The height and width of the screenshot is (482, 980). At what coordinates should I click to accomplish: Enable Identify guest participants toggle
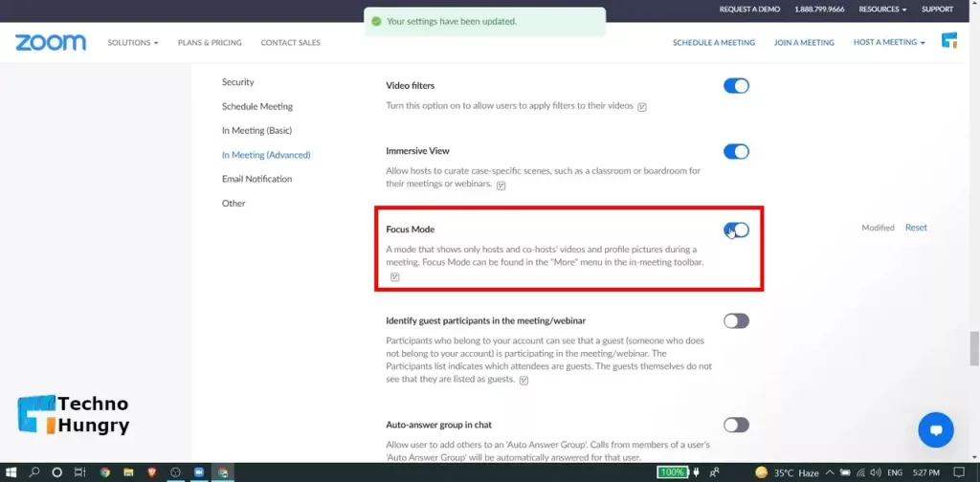[736, 321]
